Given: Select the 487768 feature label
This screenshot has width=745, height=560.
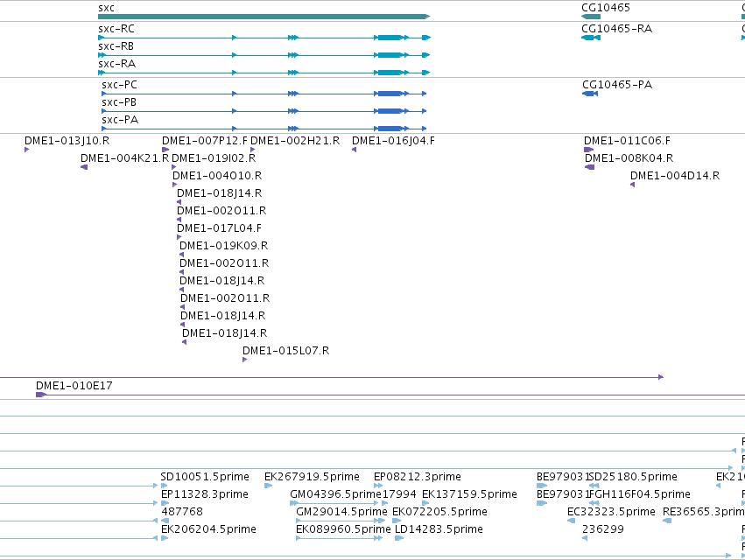Looking at the screenshot, I should tap(182, 512).
